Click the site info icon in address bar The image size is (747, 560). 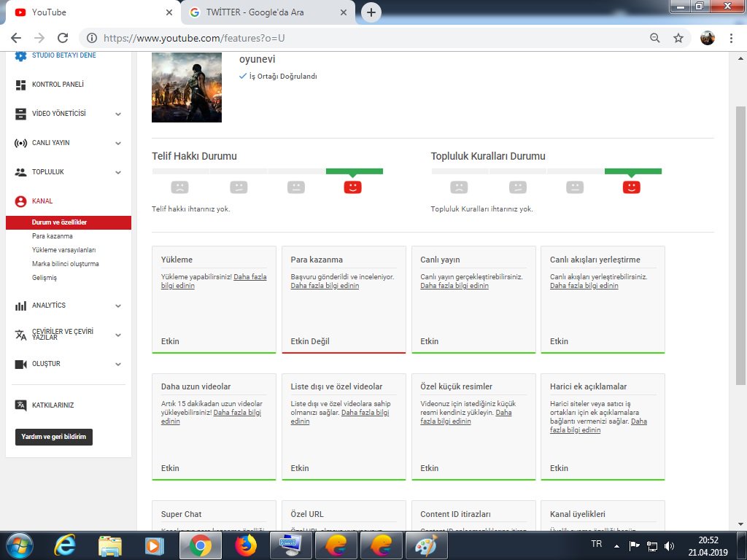point(92,38)
